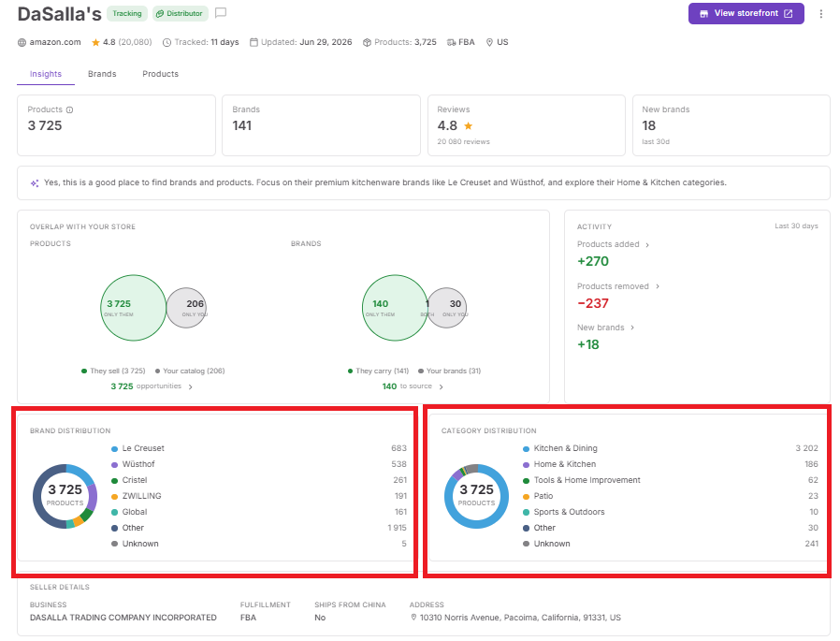840x641 pixels.
Task: Click the star rating icon in header
Action: pos(96,42)
